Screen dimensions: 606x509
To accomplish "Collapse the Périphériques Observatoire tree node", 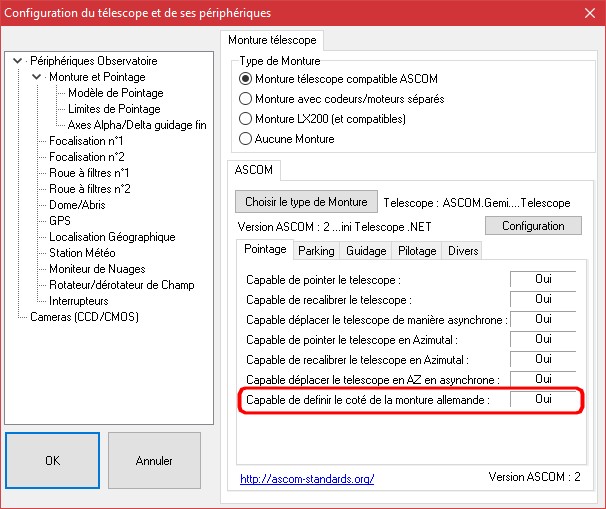I will [x=17, y=61].
